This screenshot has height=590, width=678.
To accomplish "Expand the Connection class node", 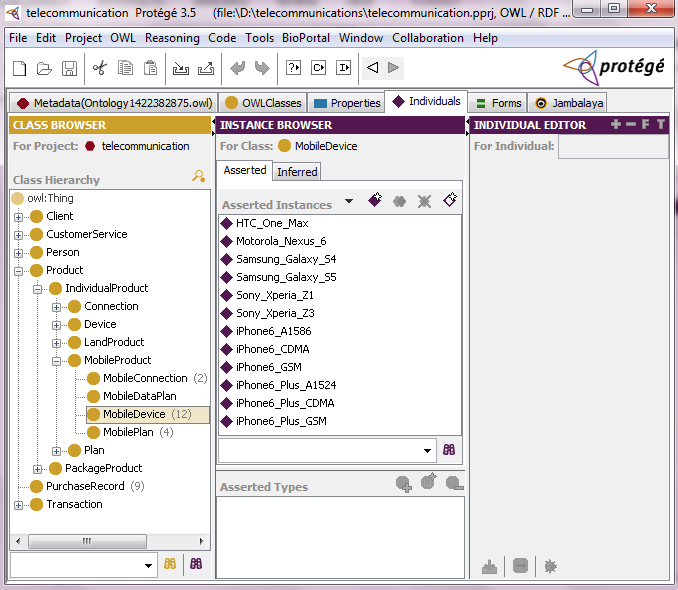I will [x=56, y=307].
